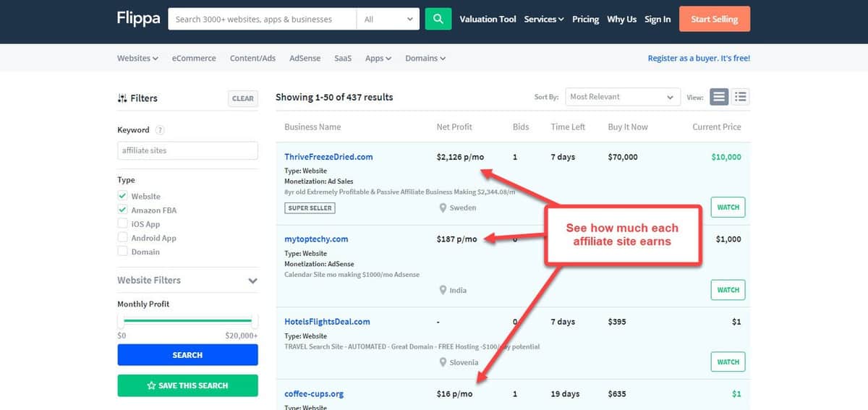Click the Flippa logo

pos(138,19)
